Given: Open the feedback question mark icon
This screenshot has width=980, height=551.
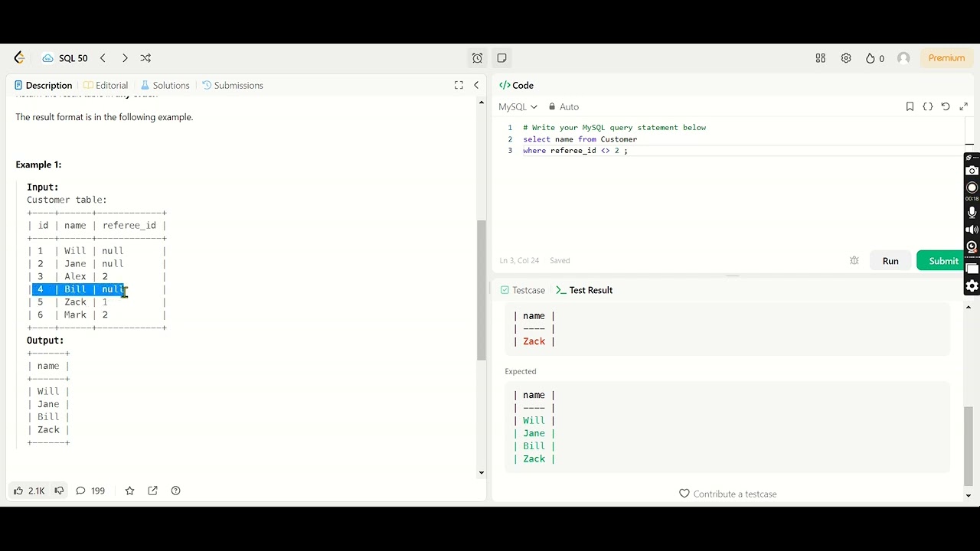Looking at the screenshot, I should 175,491.
